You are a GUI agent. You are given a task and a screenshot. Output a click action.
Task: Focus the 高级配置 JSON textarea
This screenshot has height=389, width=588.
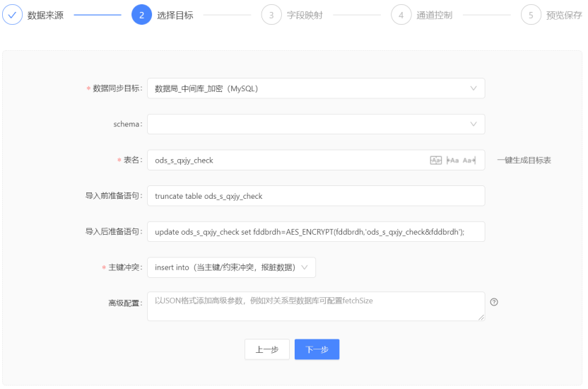tap(316, 306)
